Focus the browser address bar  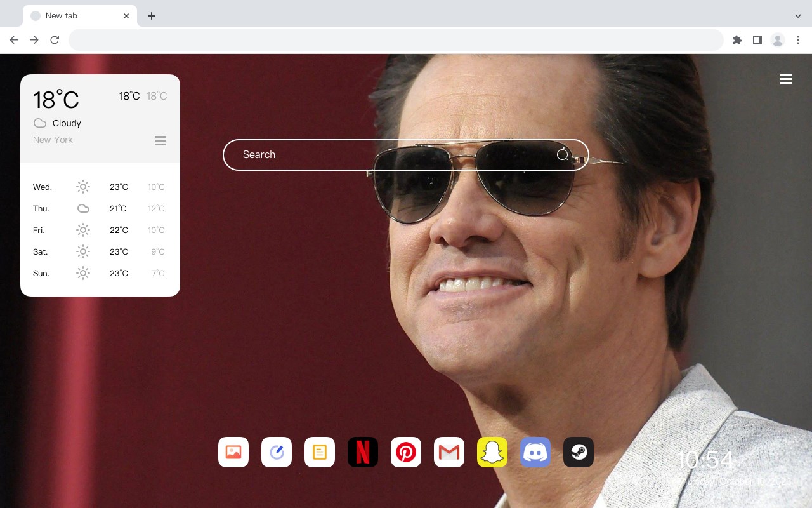click(x=396, y=40)
